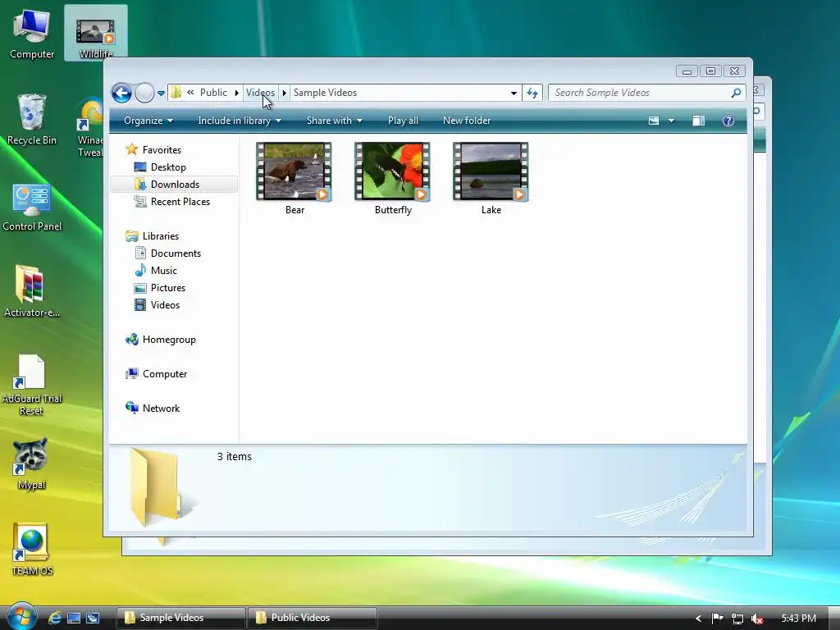Open Include in library menu
Image resolution: width=840 pixels, height=630 pixels.
[x=240, y=121]
